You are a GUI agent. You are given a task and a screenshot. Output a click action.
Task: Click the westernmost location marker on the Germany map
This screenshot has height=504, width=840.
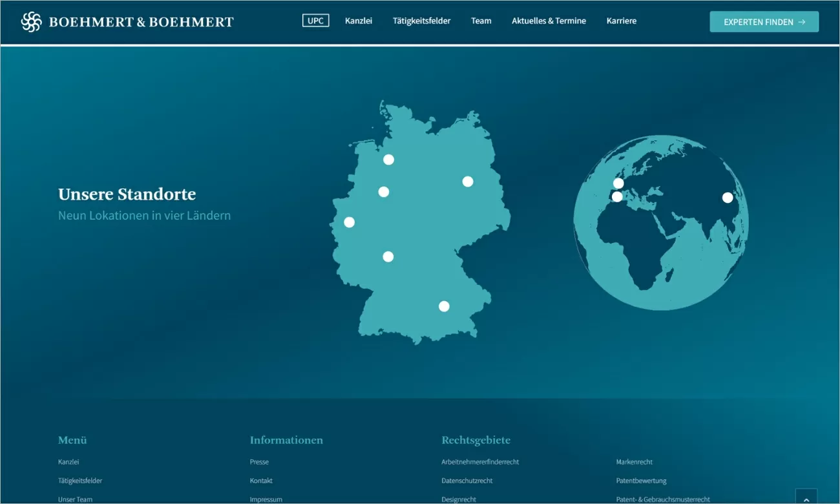click(x=349, y=222)
